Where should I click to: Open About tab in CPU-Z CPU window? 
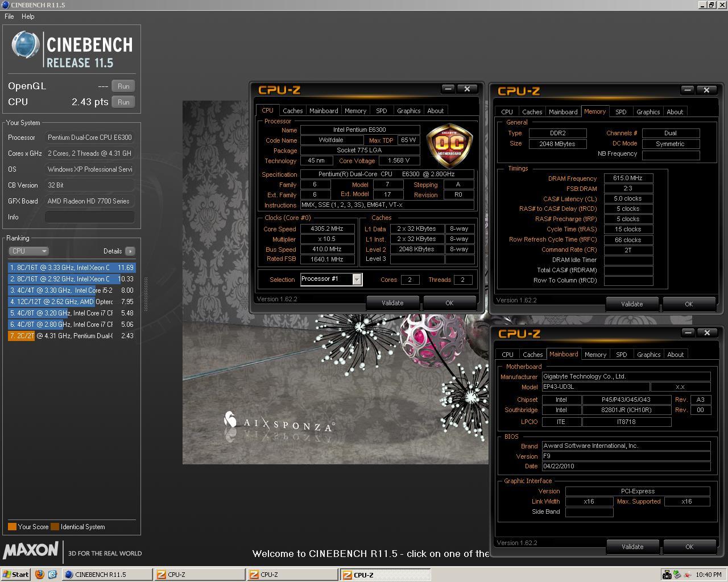(x=436, y=111)
